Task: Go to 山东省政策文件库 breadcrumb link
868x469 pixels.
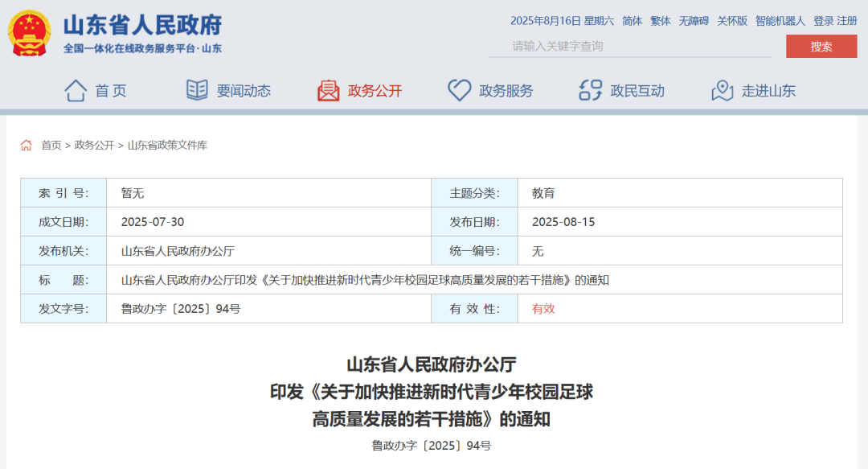Action: [x=167, y=146]
